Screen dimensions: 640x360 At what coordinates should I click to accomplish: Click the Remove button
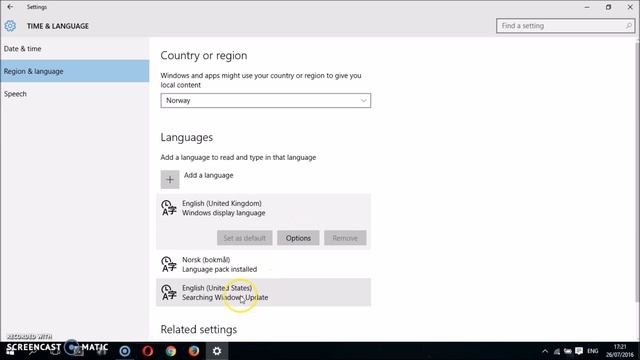(x=345, y=238)
